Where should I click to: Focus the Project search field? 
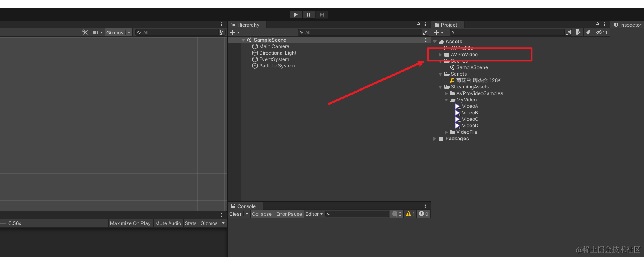[507, 32]
